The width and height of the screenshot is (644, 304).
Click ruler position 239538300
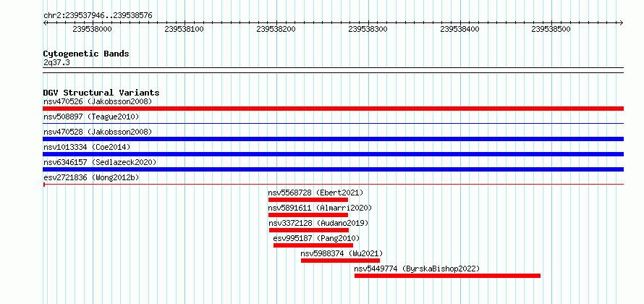point(368,29)
